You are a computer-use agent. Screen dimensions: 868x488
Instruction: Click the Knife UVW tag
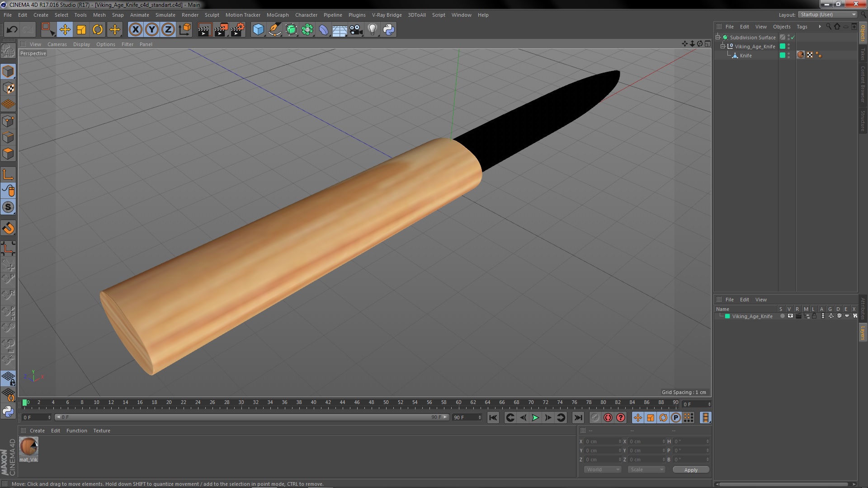810,55
